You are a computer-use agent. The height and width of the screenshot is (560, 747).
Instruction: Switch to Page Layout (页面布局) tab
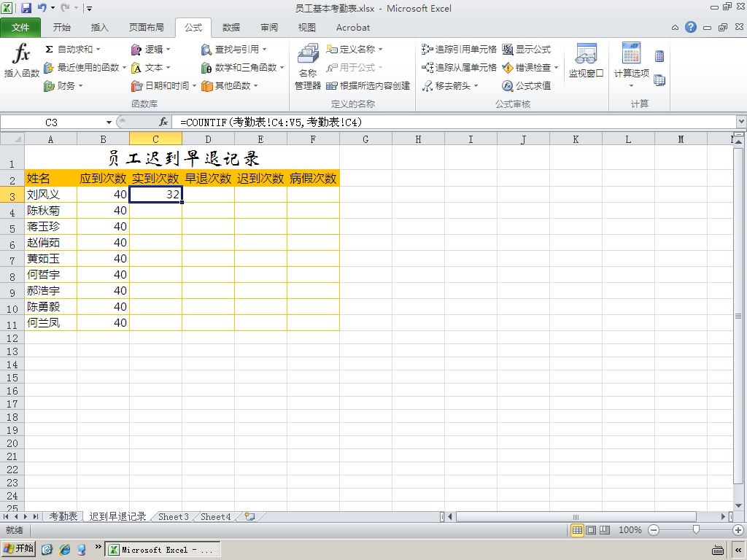point(146,28)
